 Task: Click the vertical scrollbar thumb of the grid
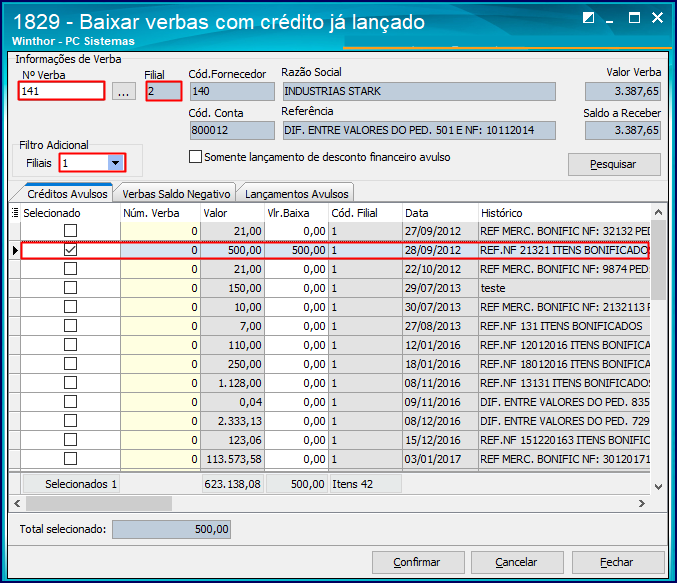click(658, 259)
